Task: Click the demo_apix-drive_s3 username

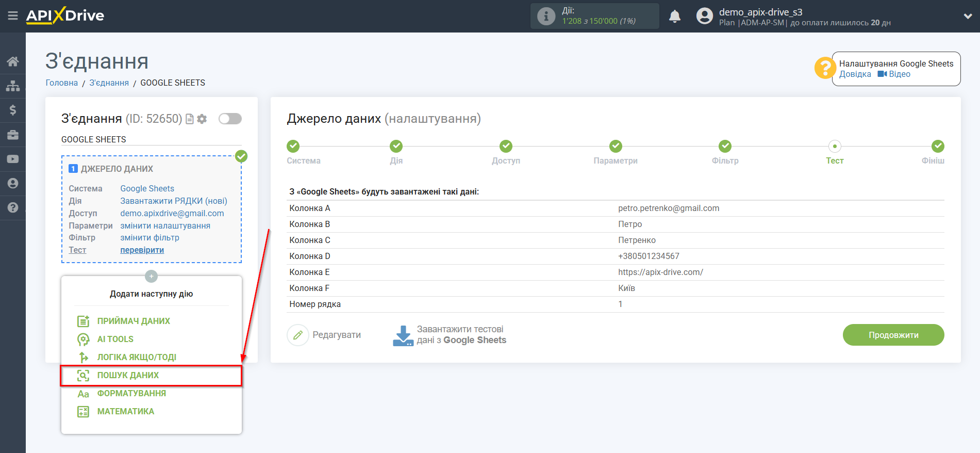Action: 760,12
